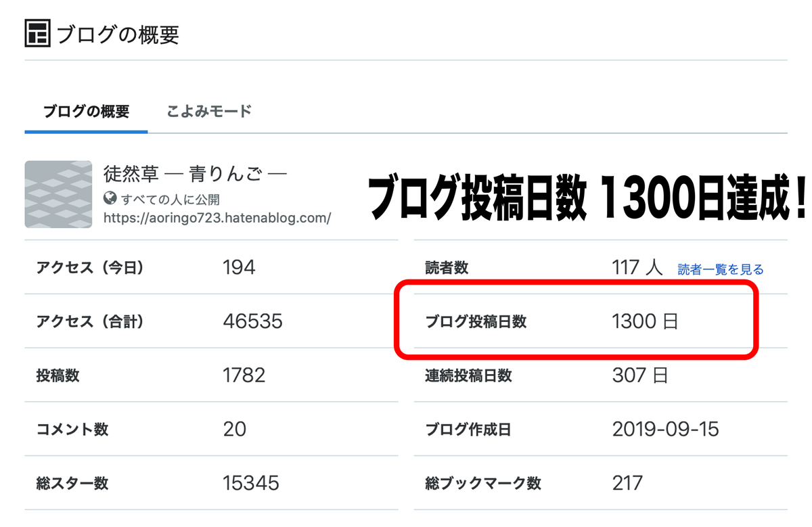Click the ブログの概要 page heading

point(118,35)
